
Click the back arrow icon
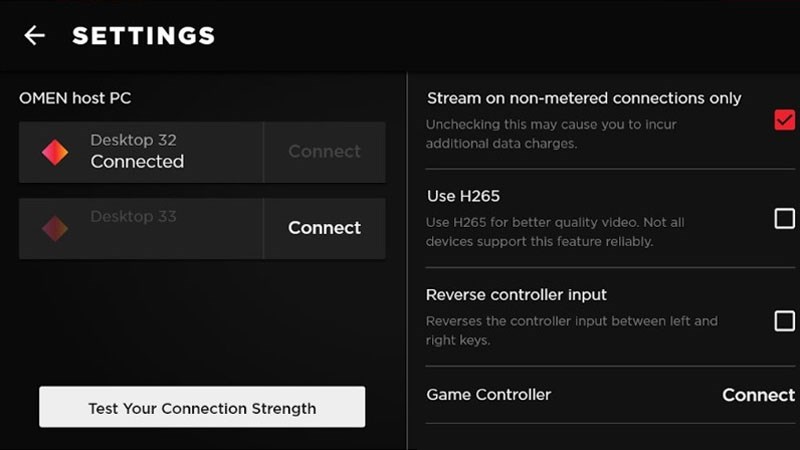pyautogui.click(x=35, y=36)
